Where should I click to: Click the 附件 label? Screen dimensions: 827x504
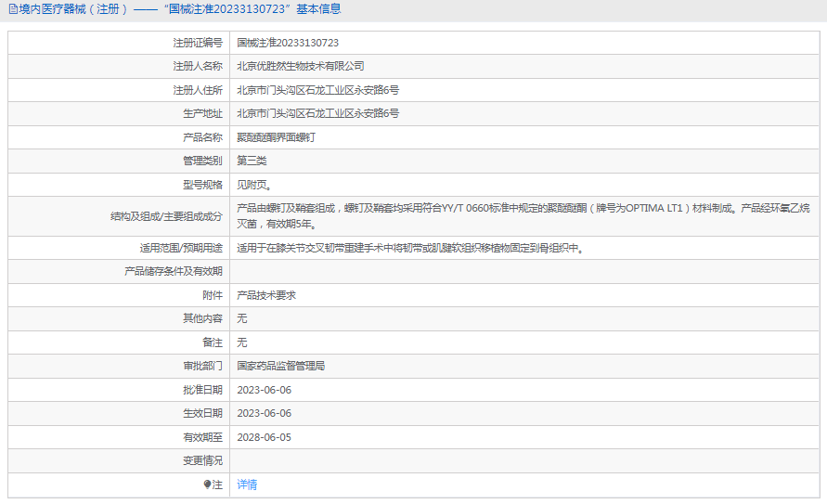tap(213, 295)
